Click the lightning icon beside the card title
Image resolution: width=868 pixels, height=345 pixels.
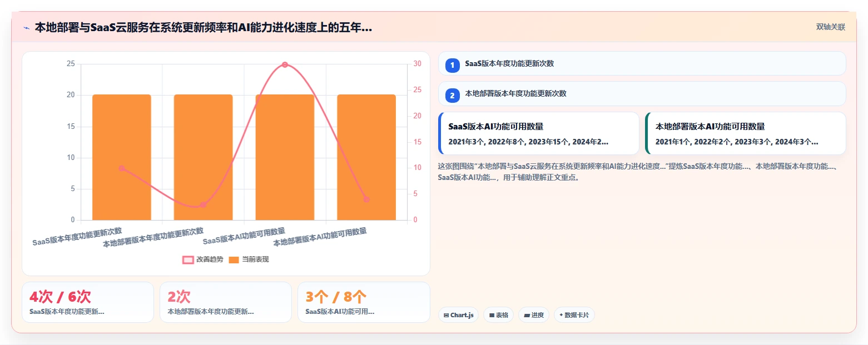pos(26,28)
